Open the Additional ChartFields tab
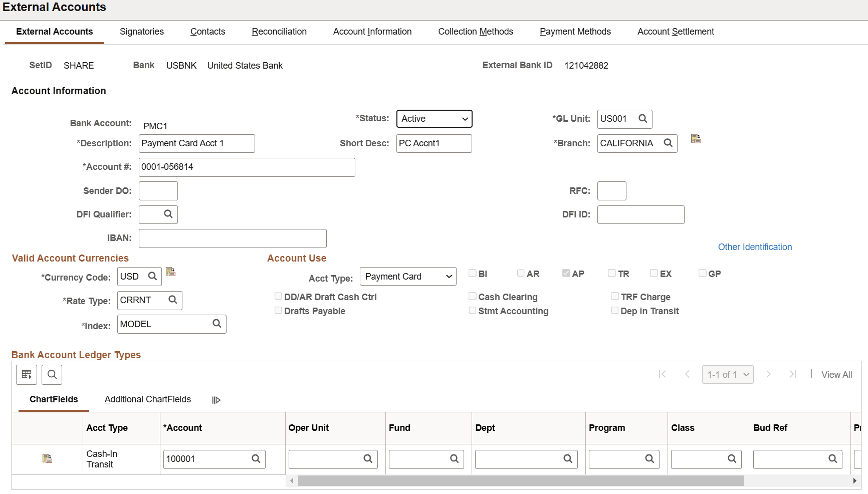Viewport: 868px width, 494px height. coord(148,399)
